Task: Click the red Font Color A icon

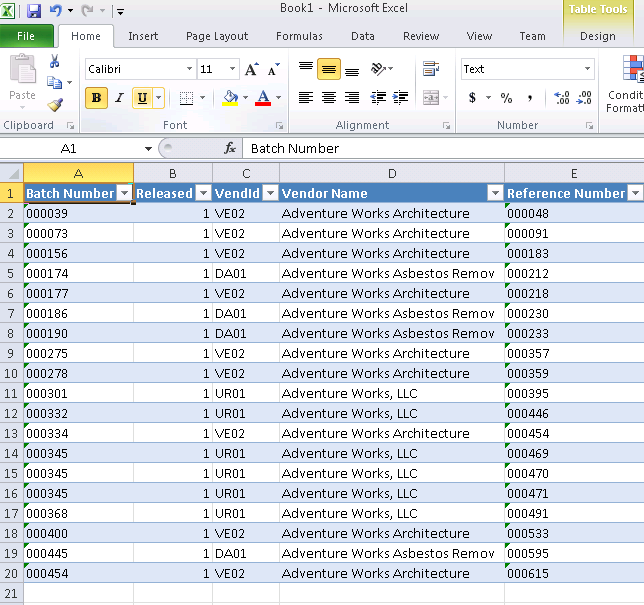Action: 263,98
